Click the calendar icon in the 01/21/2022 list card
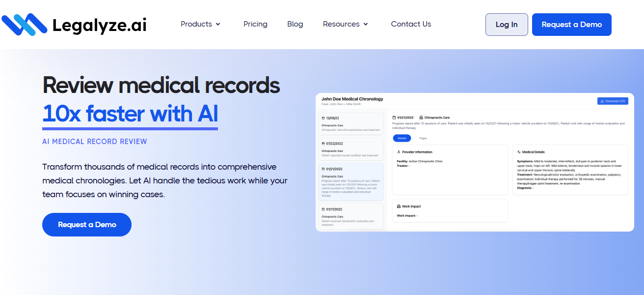Image resolution: width=644 pixels, height=295 pixels. pyautogui.click(x=323, y=169)
